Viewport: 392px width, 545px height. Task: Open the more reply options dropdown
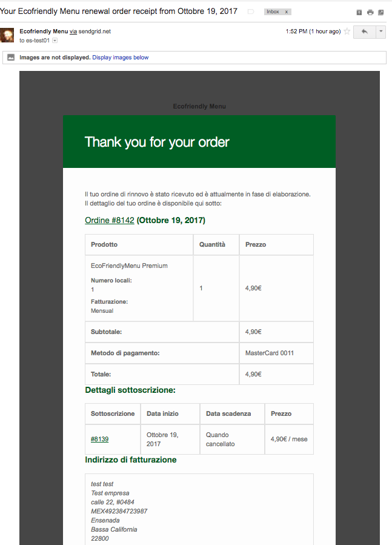tap(380, 32)
